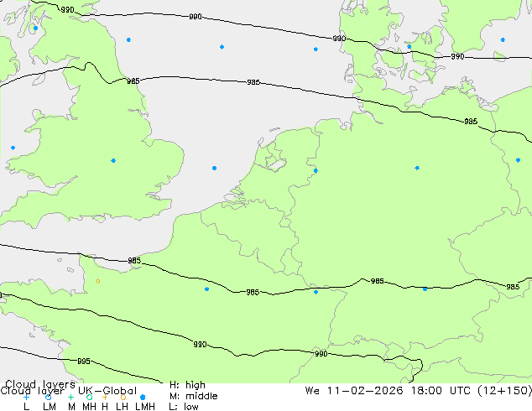Screen dimensions: 532x411
Task: Click the 'L: low' legend text
Action: click(x=184, y=406)
